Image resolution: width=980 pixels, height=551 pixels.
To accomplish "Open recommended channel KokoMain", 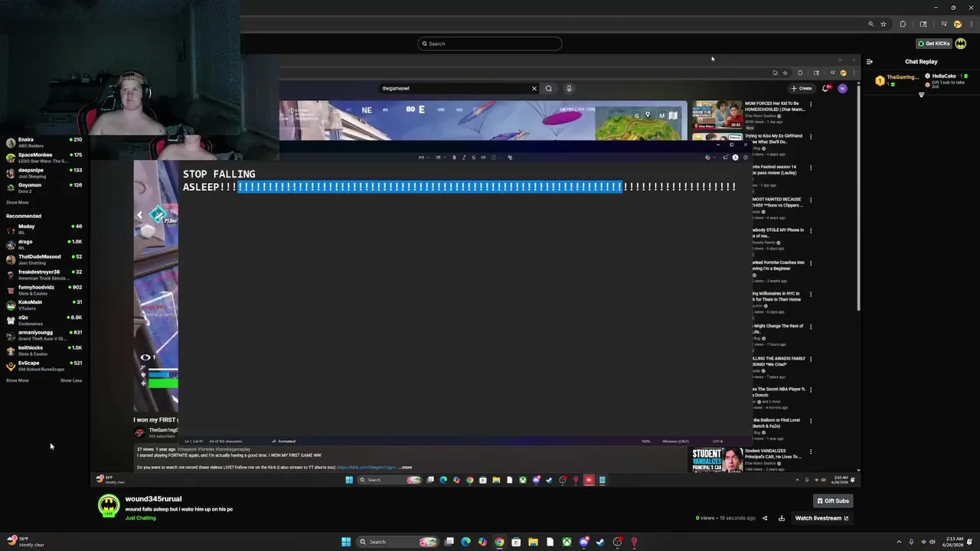I will click(44, 305).
